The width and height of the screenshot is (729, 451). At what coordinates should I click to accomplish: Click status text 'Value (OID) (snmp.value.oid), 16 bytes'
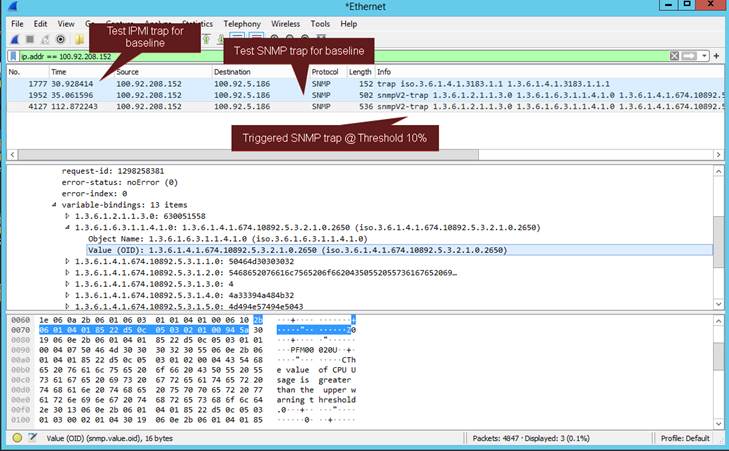coord(109,438)
